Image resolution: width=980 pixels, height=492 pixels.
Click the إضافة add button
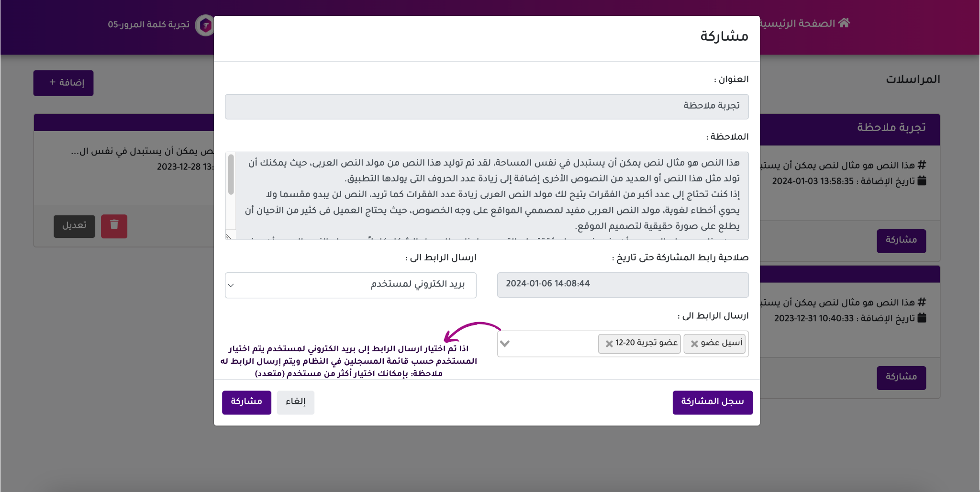pyautogui.click(x=63, y=83)
